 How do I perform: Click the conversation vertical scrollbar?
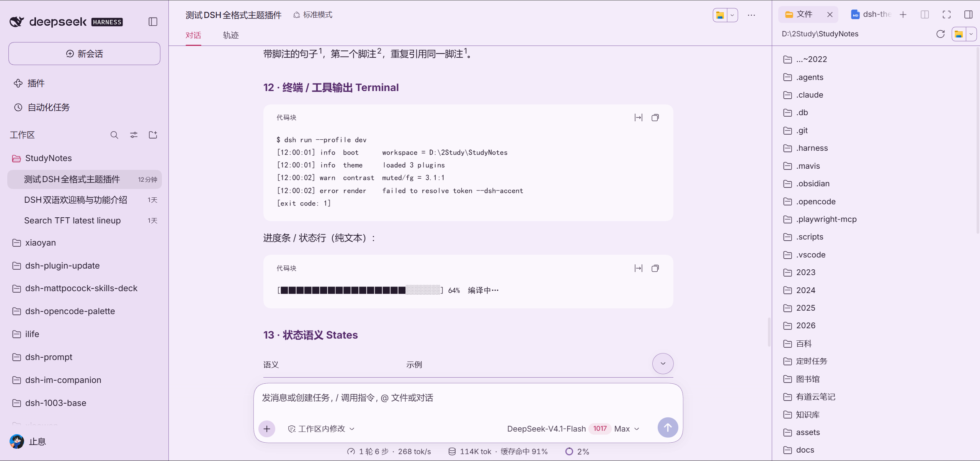[768, 332]
